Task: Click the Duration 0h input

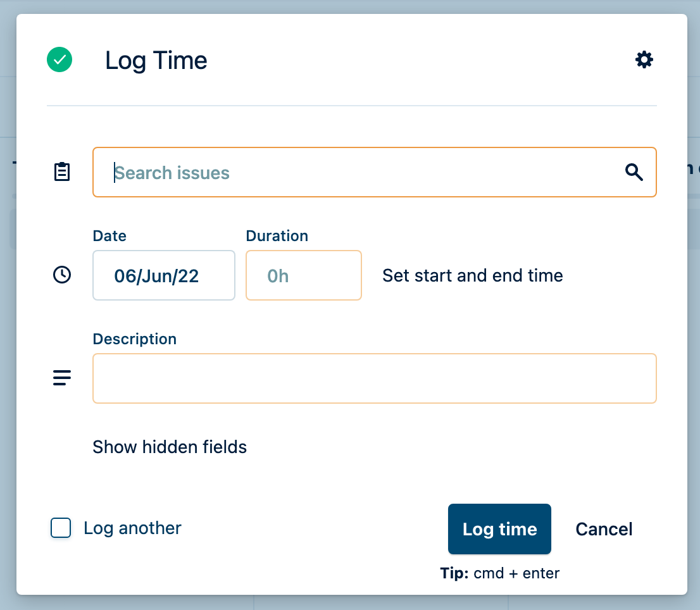Action: click(304, 275)
